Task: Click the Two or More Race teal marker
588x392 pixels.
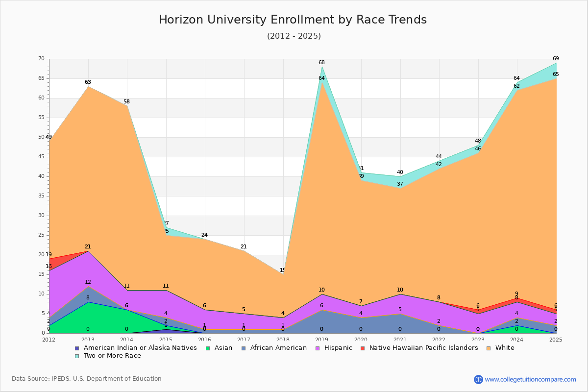Action: [77, 356]
